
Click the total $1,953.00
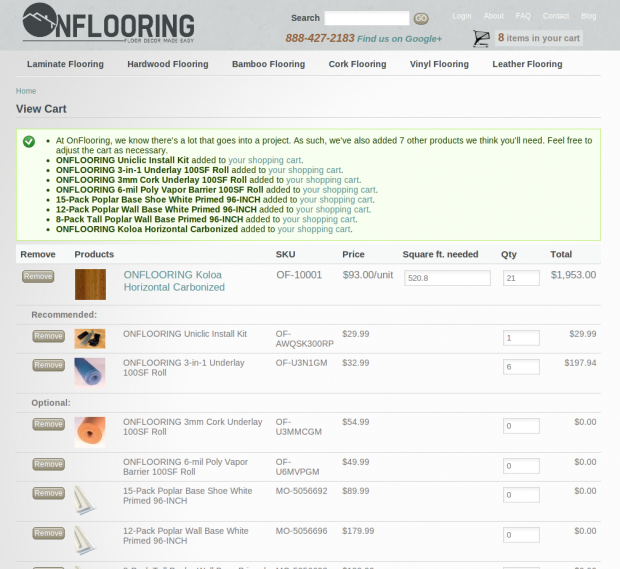pos(573,275)
